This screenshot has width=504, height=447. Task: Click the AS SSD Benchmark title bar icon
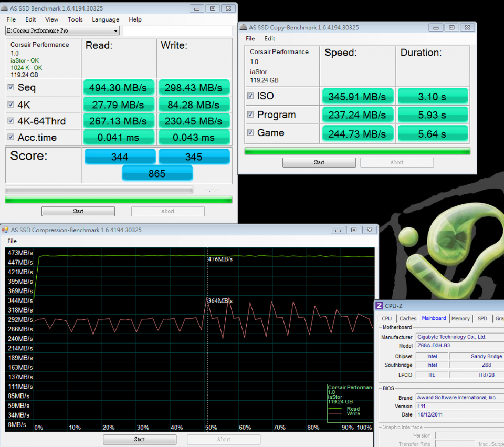tap(5, 8)
